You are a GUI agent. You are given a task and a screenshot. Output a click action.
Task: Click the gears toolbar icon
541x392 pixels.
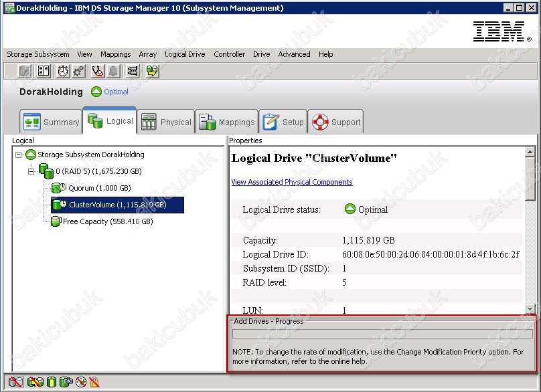tap(78, 71)
